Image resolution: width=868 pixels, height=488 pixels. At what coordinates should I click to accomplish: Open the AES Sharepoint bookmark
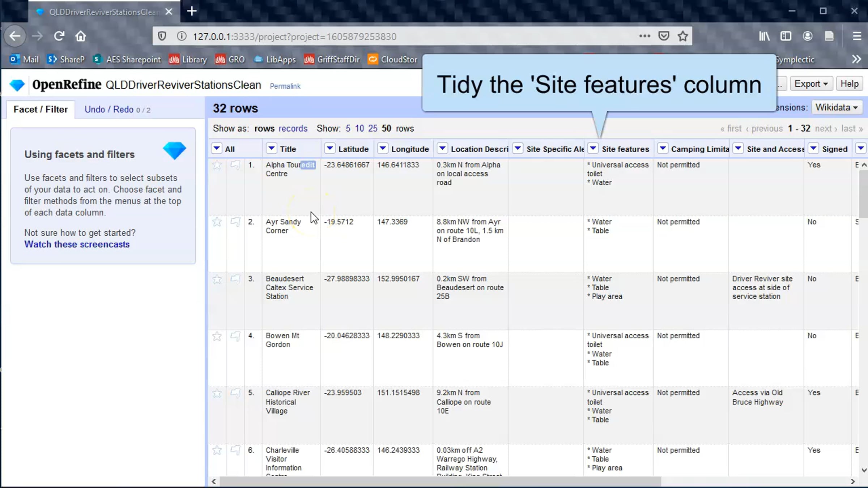pyautogui.click(x=127, y=59)
